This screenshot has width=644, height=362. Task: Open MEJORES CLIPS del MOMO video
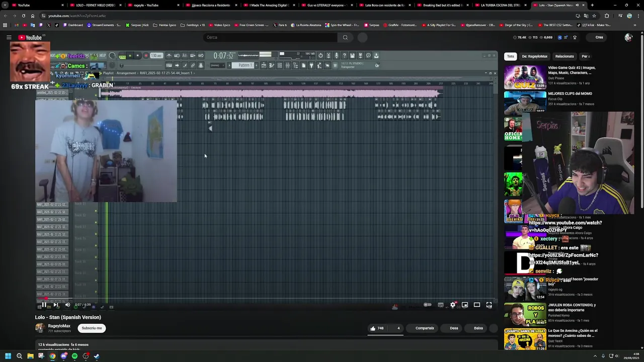coord(570,94)
